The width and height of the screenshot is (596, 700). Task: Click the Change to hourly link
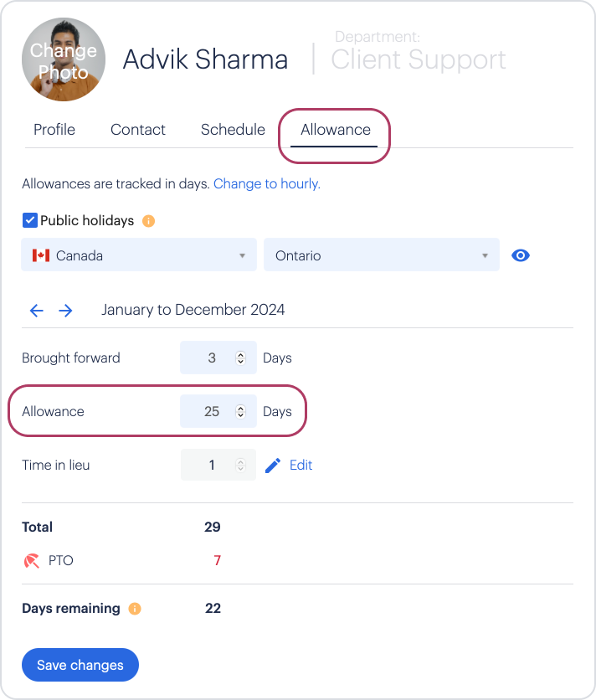267,183
